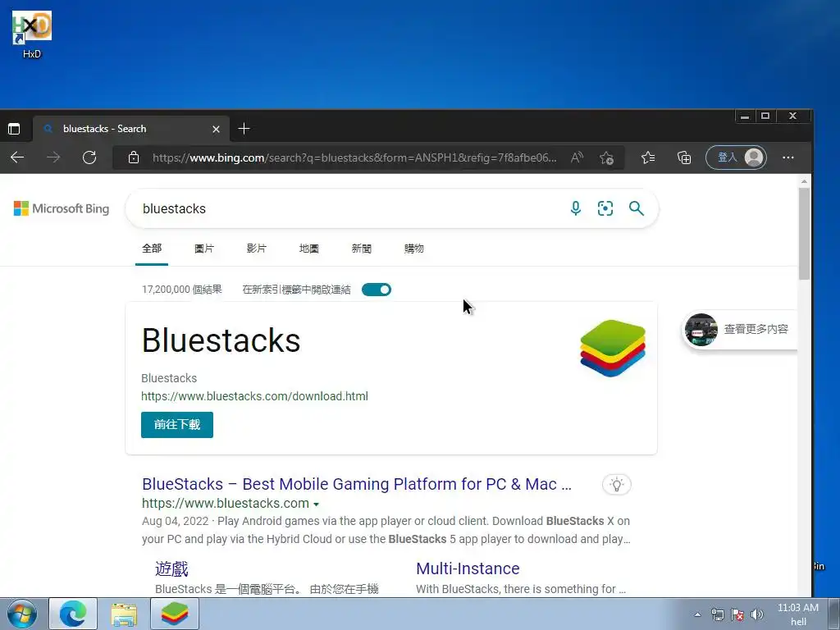Open File Explorer from taskbar
Image resolution: width=840 pixels, height=630 pixels.
(124, 614)
